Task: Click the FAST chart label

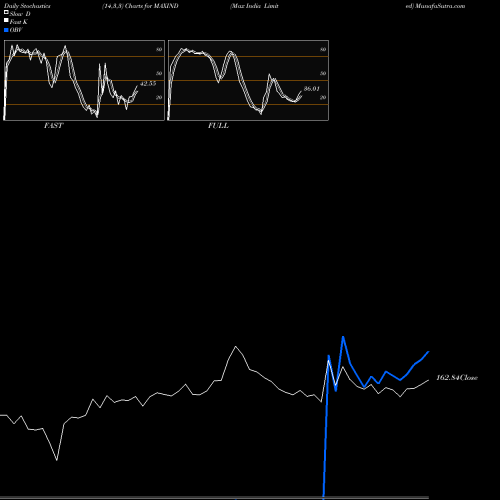Action: click(x=53, y=126)
